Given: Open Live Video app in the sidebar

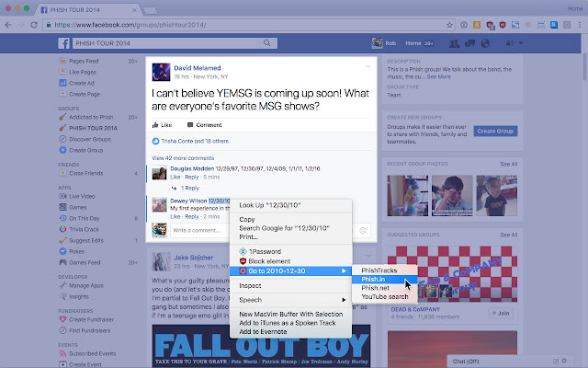Looking at the screenshot, I should click(x=82, y=196).
